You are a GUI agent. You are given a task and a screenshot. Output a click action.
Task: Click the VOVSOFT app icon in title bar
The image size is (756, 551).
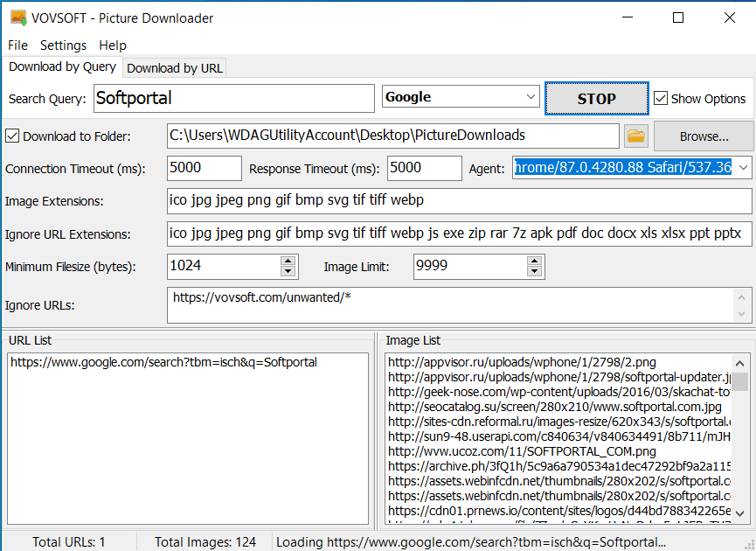[18, 17]
